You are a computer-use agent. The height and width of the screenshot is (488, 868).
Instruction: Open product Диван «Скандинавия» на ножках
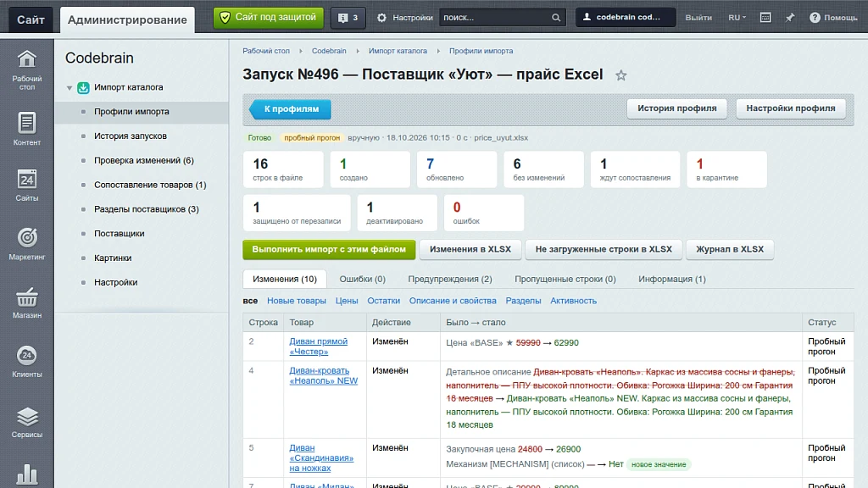pyautogui.click(x=321, y=458)
